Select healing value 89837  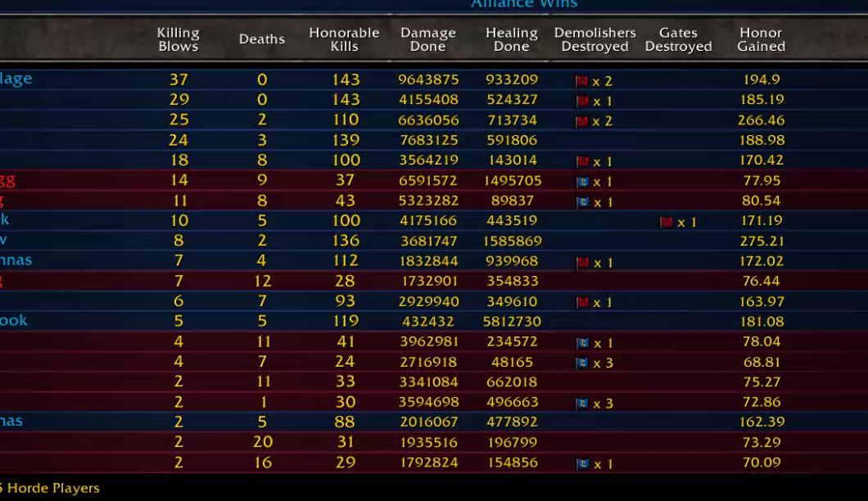(x=512, y=201)
